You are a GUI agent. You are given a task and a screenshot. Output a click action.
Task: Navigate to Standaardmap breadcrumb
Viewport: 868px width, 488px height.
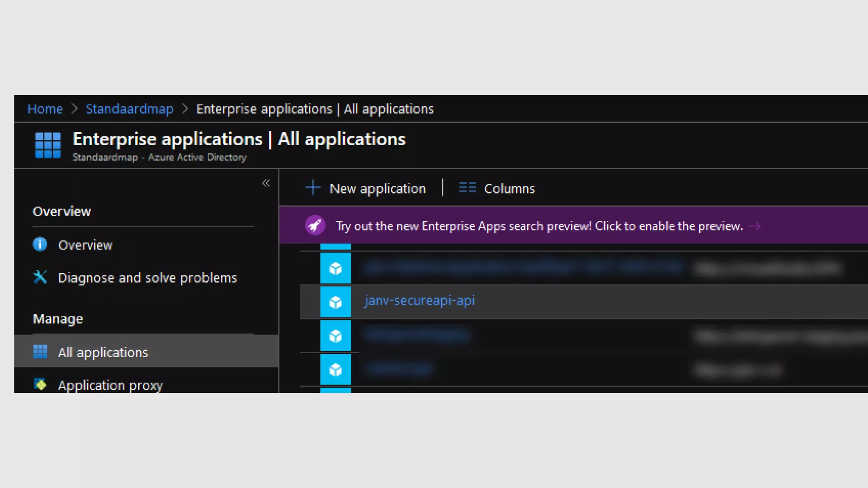[129, 109]
